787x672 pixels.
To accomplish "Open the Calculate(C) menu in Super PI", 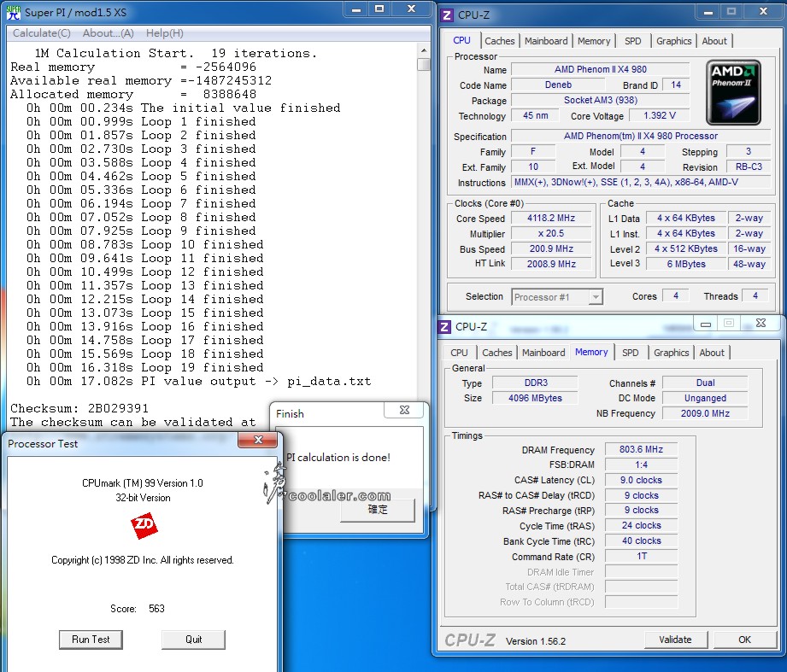I will point(42,33).
